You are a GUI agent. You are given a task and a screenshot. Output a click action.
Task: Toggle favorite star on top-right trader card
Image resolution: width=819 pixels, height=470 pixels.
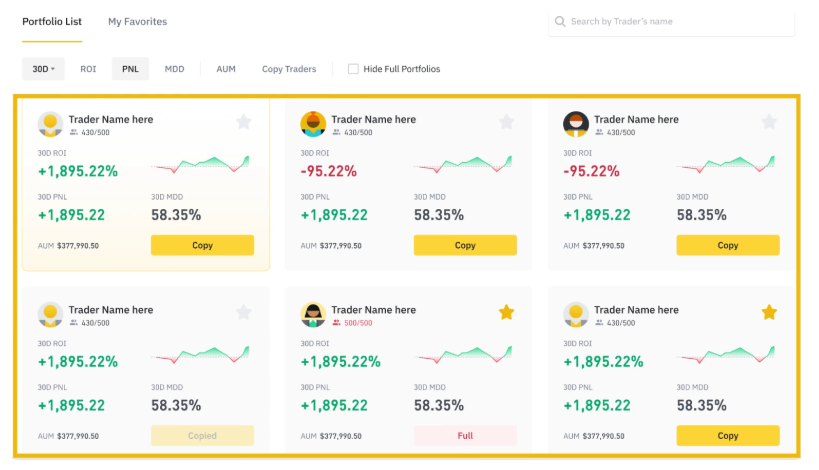point(769,122)
